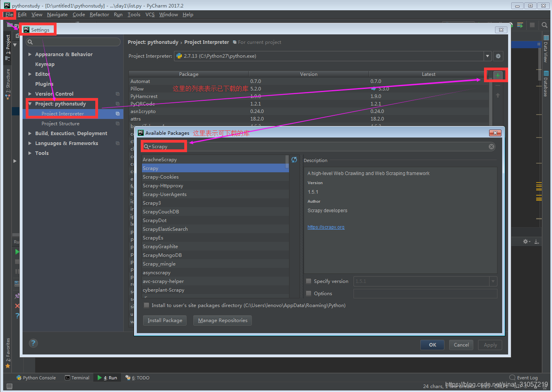Click status bar tool windows toggle icon

9,386
